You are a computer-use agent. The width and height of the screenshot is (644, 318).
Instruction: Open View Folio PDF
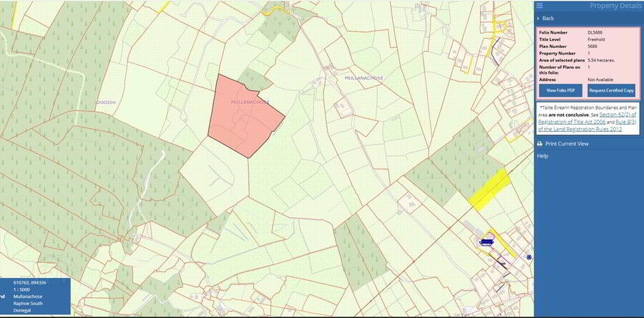pos(560,90)
